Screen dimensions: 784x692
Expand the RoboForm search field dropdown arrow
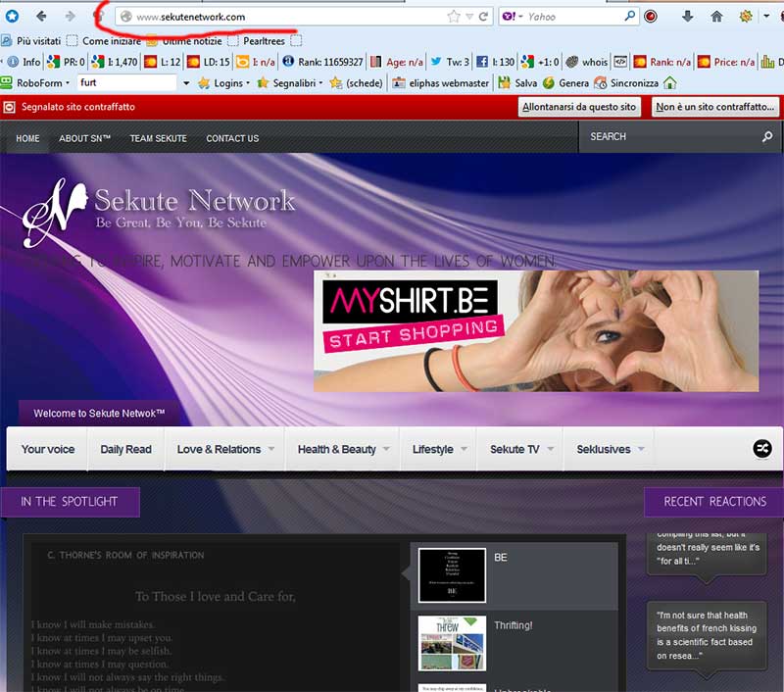coord(186,83)
